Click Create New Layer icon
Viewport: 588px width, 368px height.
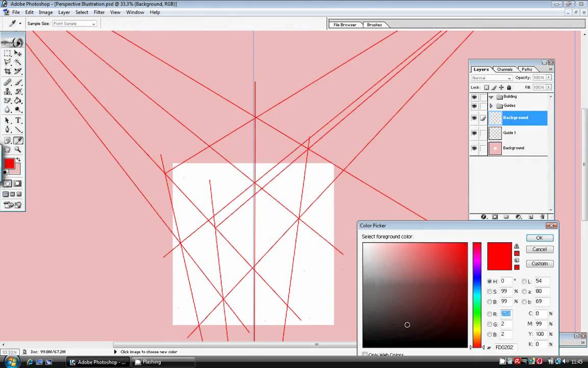coord(531,217)
